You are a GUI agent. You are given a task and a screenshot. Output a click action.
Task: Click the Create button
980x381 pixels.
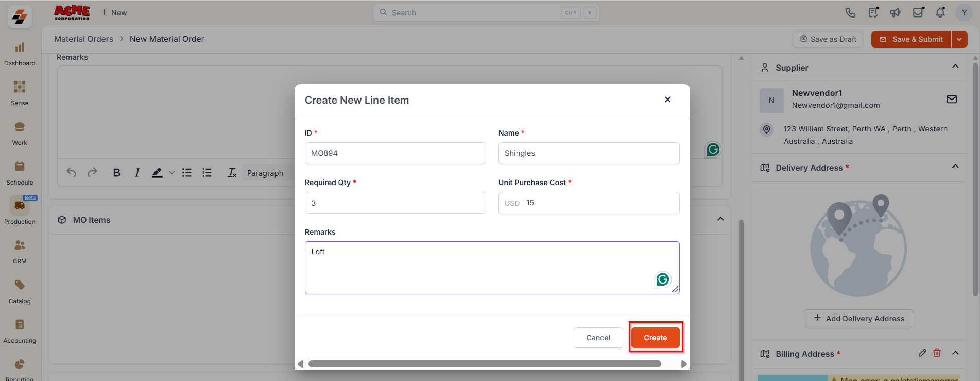655,338
